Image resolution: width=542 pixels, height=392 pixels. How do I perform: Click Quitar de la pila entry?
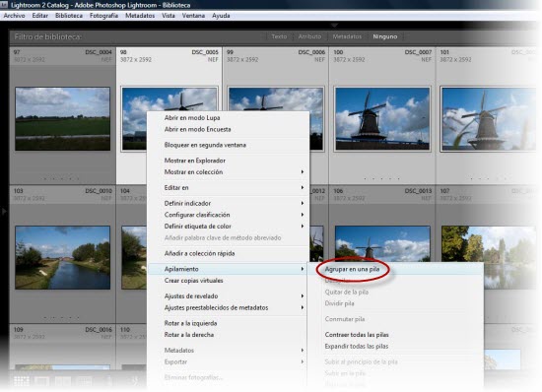(346, 293)
